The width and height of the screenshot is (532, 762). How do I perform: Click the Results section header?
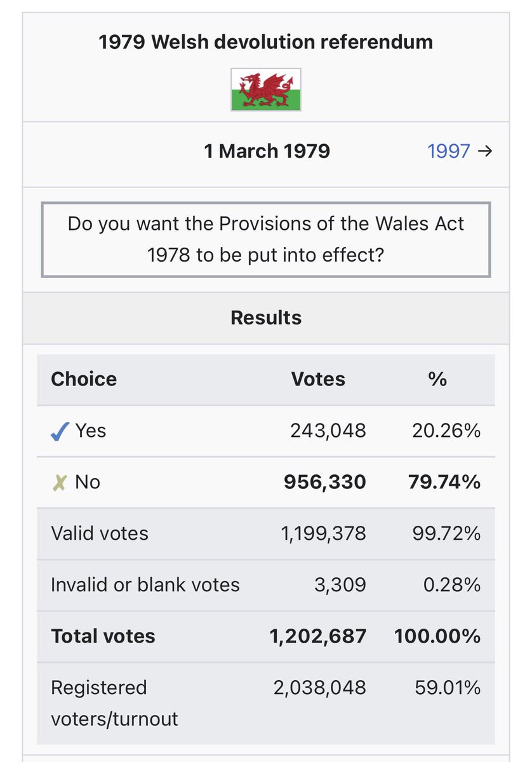pyautogui.click(x=266, y=317)
